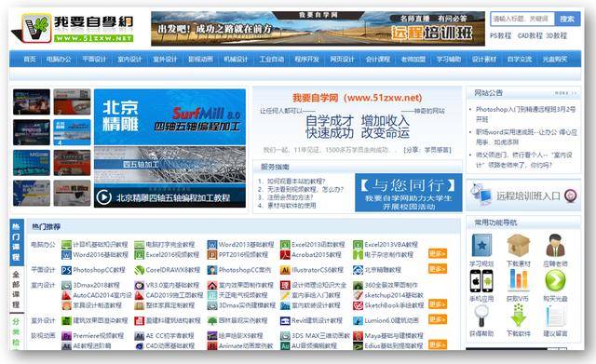Click the Revit icon beside Revit建筑设计教程
This screenshot has height=364, width=596.
pos(285,320)
